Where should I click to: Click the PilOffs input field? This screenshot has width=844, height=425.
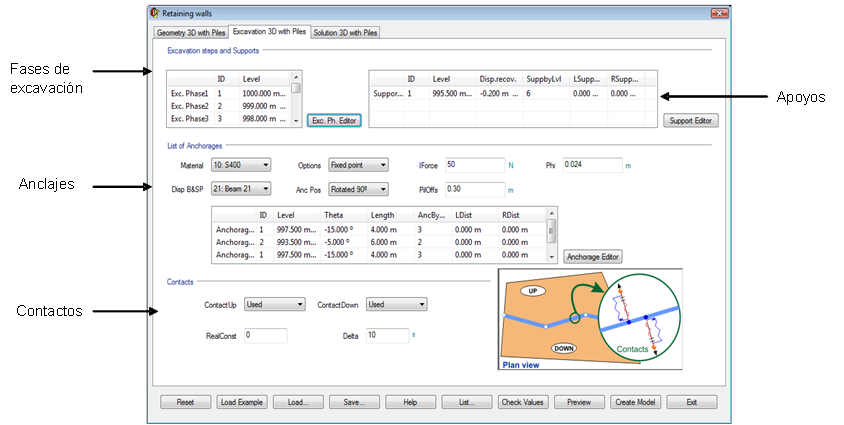tap(475, 189)
